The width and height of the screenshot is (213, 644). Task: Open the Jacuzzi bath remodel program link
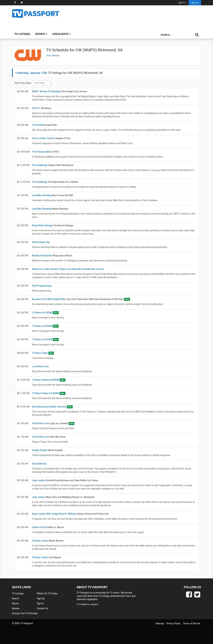tap(68, 269)
